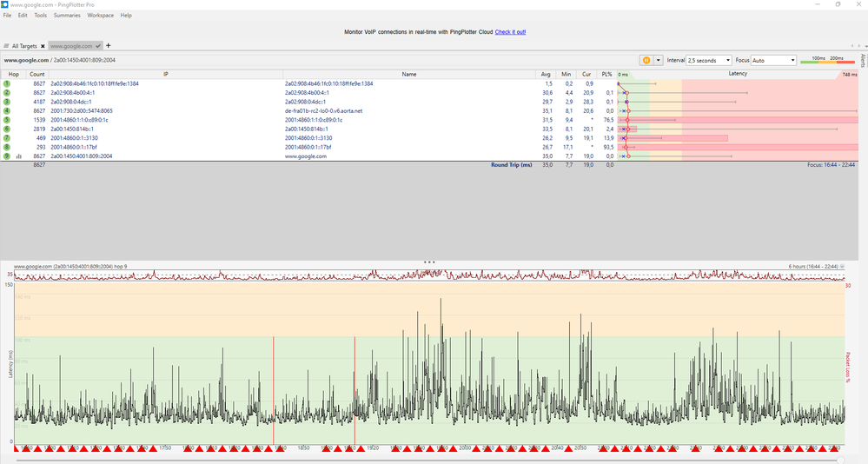The image size is (868, 464).
Task: Expand the 6 hours timeline range selector
Action: click(x=842, y=267)
